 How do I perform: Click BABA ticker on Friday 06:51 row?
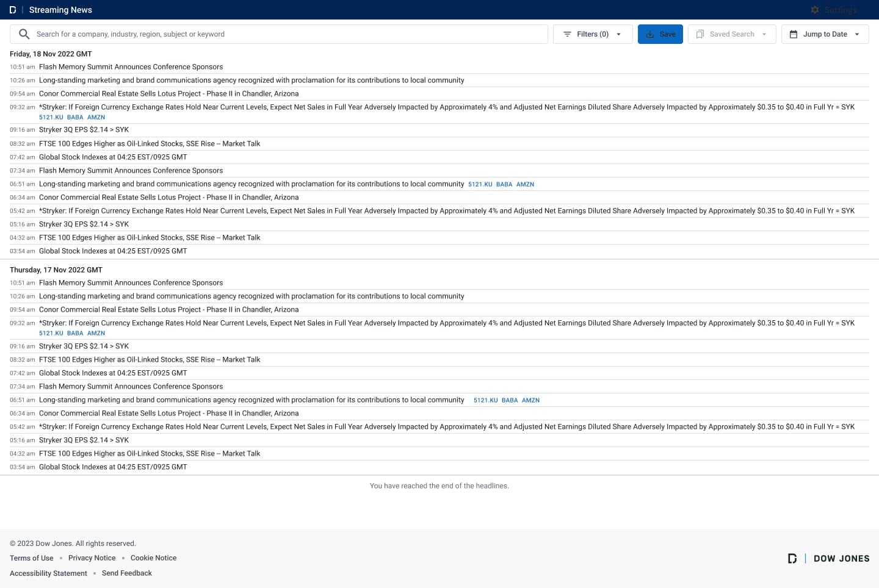point(504,184)
